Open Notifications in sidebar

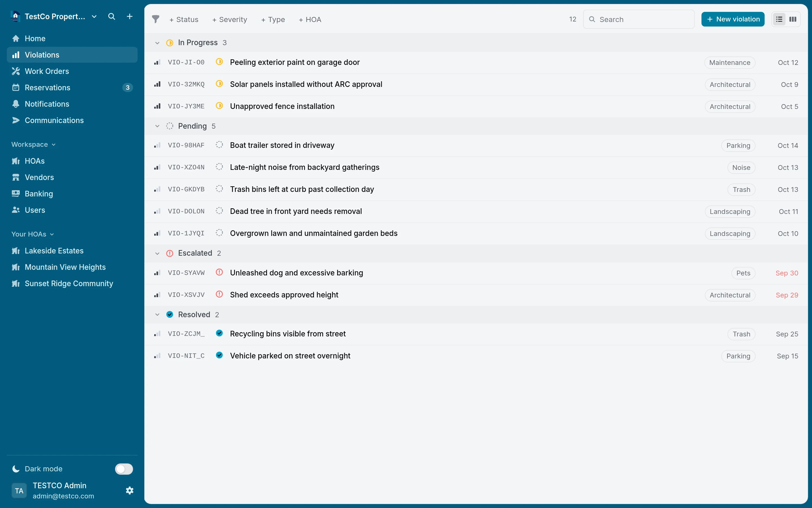click(x=72, y=104)
